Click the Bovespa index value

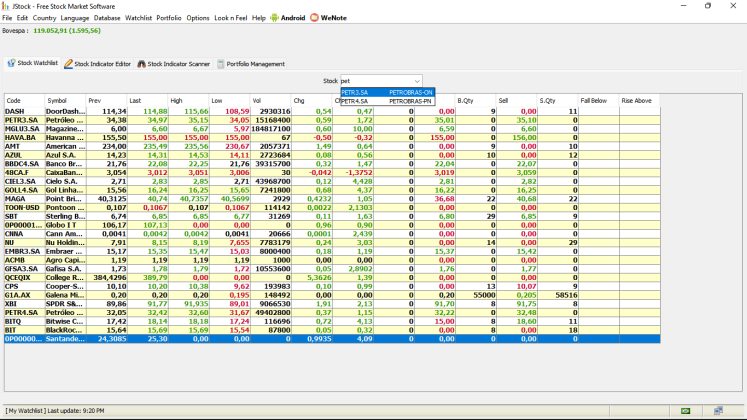point(67,30)
